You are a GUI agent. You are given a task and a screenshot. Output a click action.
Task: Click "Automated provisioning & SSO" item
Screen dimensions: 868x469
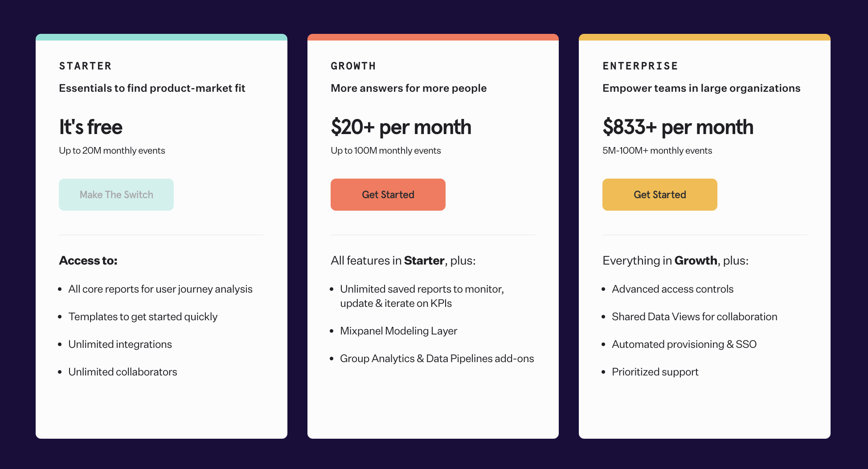pyautogui.click(x=684, y=344)
